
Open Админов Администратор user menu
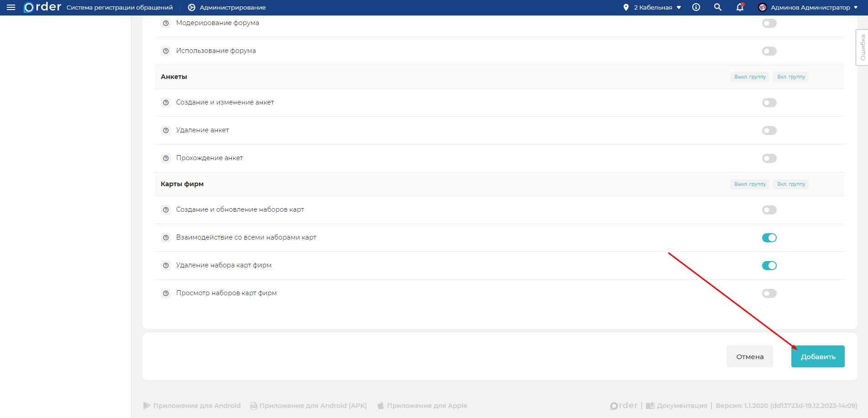tap(808, 7)
